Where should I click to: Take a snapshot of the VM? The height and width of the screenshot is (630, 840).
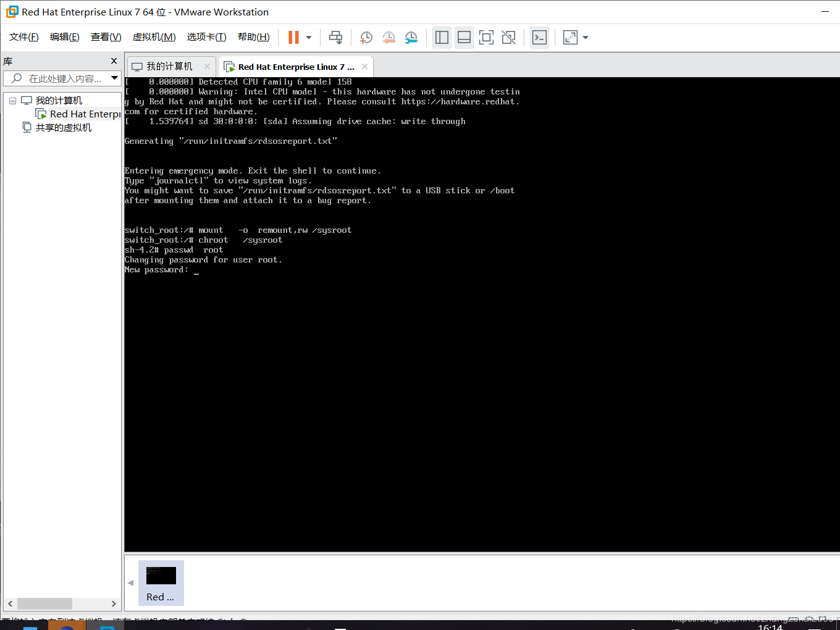click(366, 38)
